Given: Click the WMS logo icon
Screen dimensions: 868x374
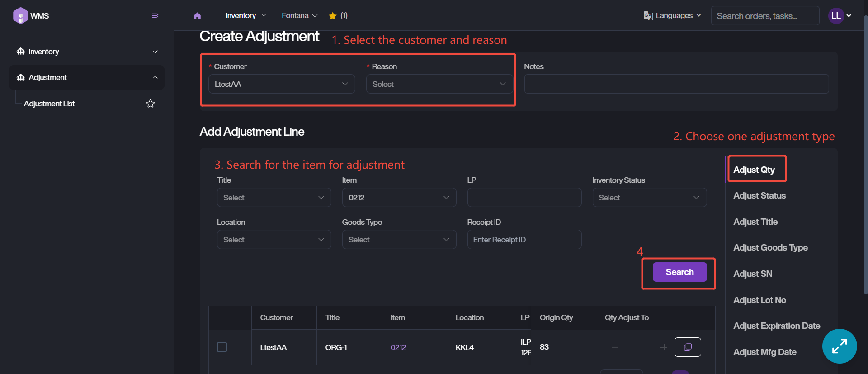Looking at the screenshot, I should (x=20, y=16).
